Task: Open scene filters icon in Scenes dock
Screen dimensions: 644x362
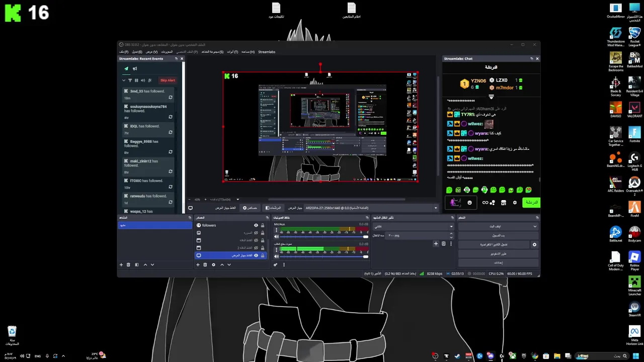Action: [136, 265]
